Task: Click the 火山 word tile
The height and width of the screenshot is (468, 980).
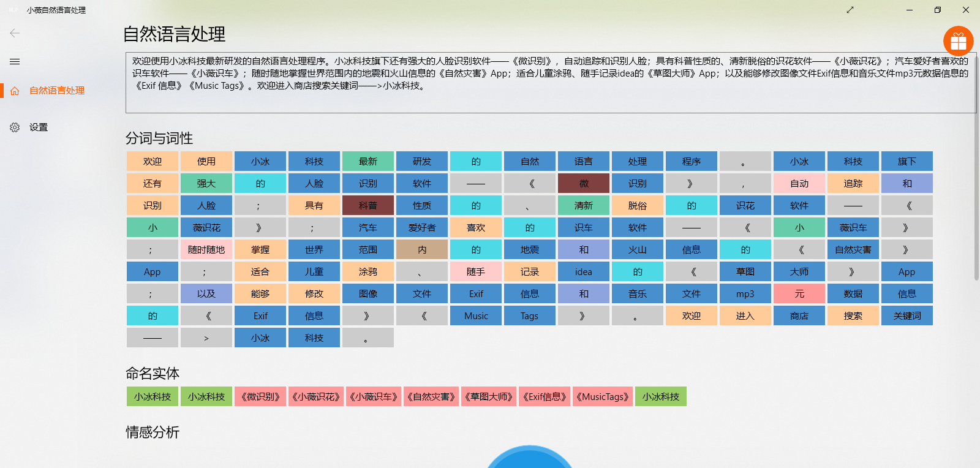Action: click(x=638, y=249)
